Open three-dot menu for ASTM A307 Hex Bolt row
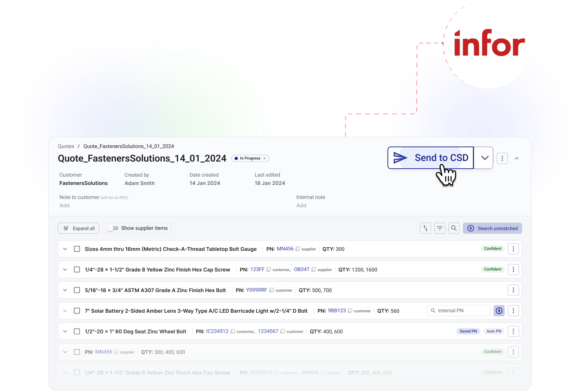Screen dimensions: 580x392 (x=513, y=290)
